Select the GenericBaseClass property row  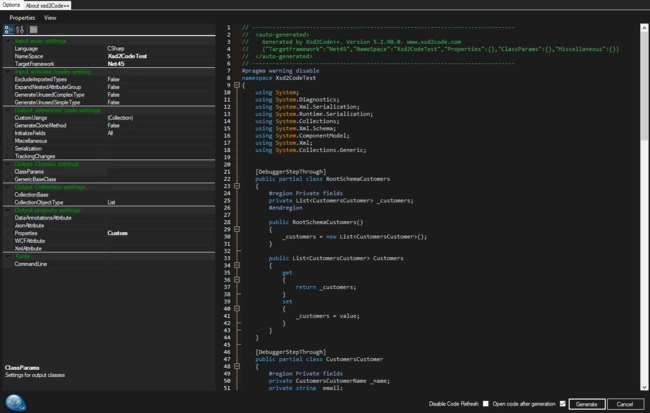coord(109,179)
